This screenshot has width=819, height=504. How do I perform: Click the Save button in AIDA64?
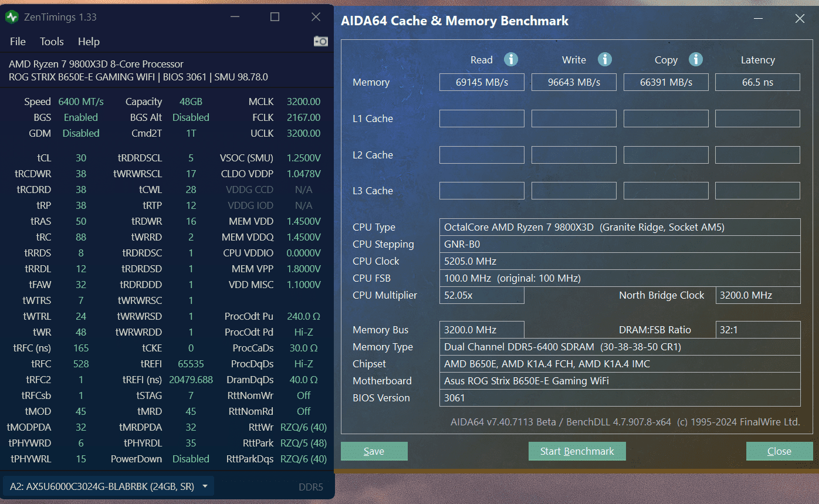point(374,451)
